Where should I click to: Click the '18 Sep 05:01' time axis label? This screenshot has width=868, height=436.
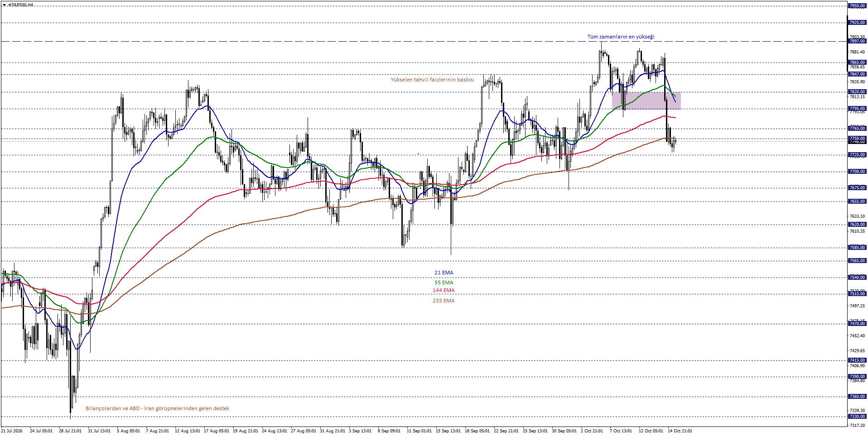tap(477, 431)
